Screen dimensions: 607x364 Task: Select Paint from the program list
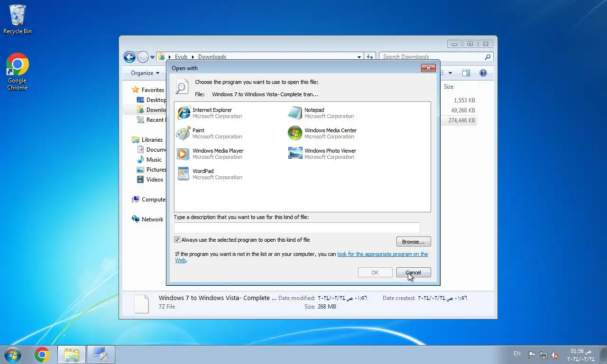click(x=210, y=133)
